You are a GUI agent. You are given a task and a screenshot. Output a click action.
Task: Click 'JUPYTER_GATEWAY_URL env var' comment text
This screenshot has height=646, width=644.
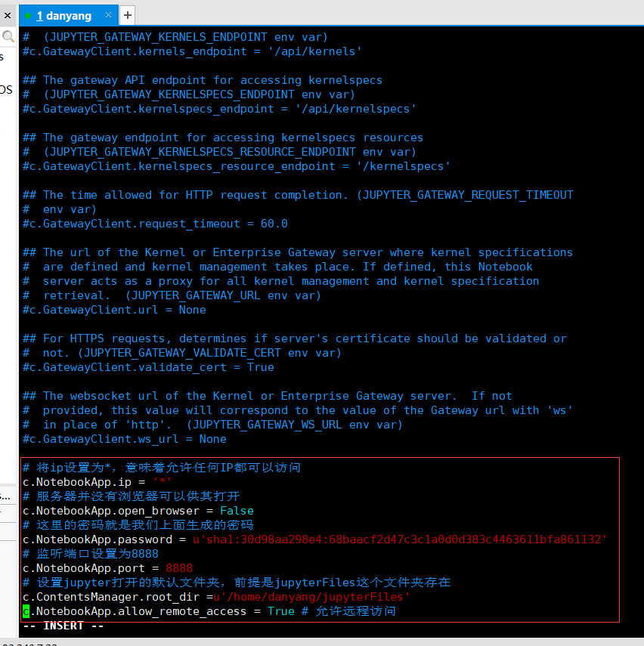(223, 295)
